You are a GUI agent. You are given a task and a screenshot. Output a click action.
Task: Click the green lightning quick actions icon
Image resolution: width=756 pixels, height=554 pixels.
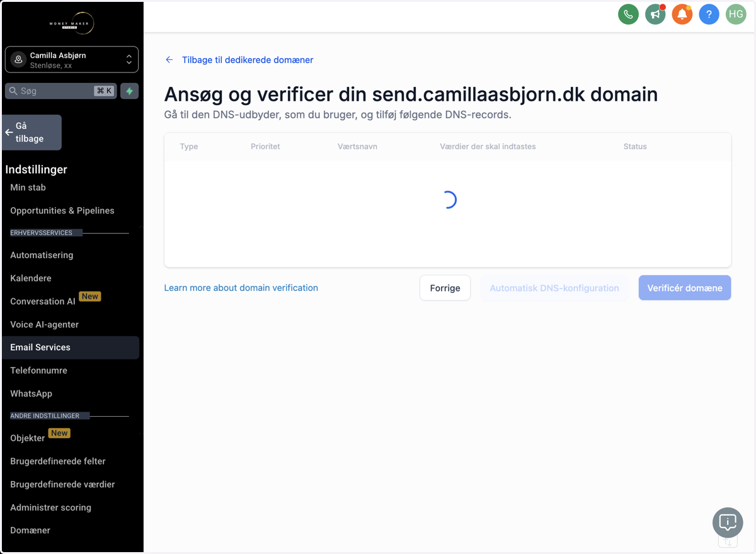coord(129,91)
